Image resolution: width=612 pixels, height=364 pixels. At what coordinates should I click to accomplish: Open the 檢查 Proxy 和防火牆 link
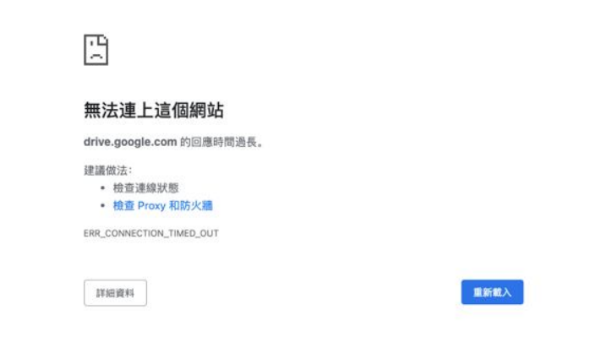163,205
